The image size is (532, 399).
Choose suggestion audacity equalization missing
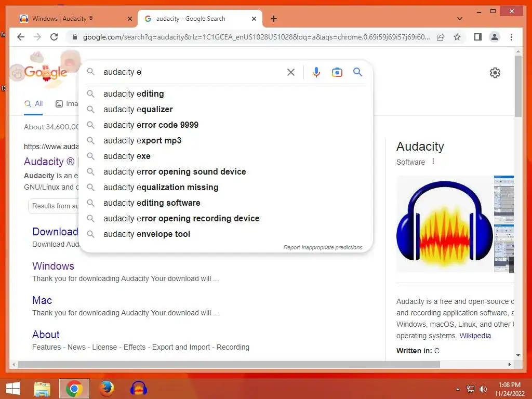pyautogui.click(x=225, y=187)
